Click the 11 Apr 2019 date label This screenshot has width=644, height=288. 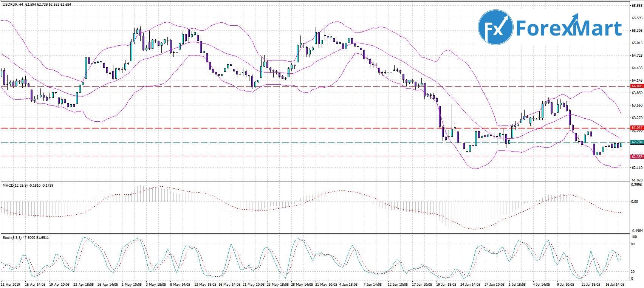pyautogui.click(x=11, y=284)
